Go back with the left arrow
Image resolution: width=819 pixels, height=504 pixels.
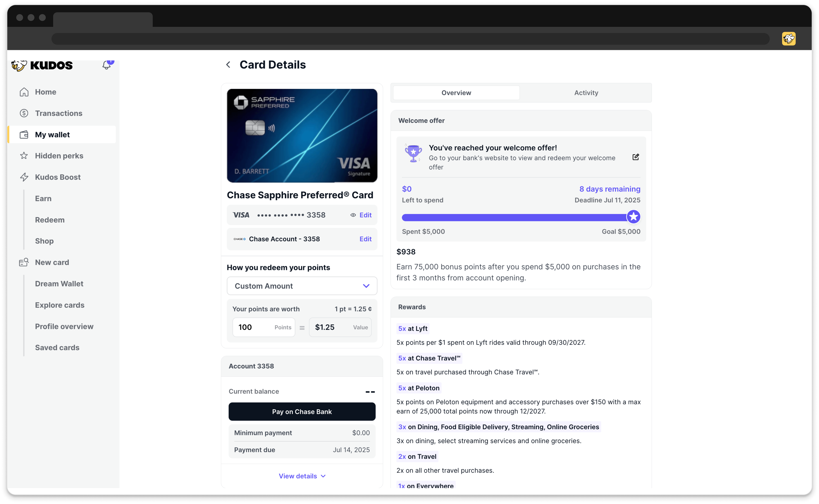[228, 65]
